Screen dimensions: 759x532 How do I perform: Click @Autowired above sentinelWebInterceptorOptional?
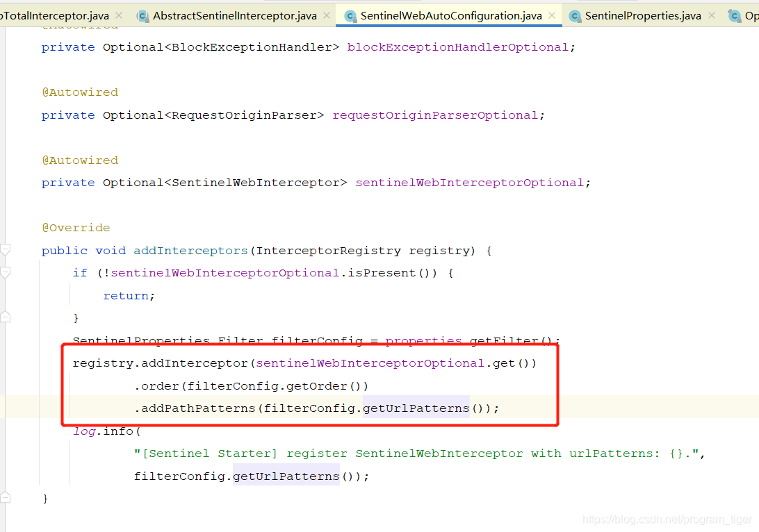[x=80, y=160]
